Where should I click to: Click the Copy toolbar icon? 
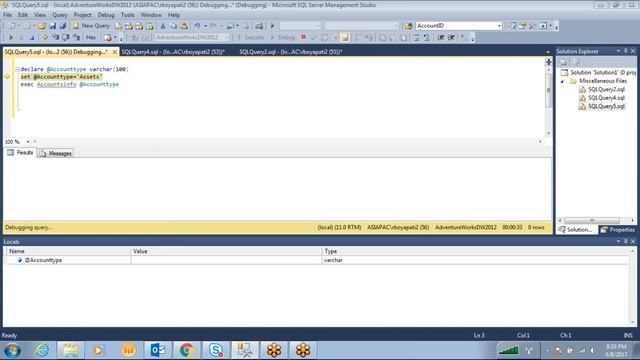click(x=173, y=26)
